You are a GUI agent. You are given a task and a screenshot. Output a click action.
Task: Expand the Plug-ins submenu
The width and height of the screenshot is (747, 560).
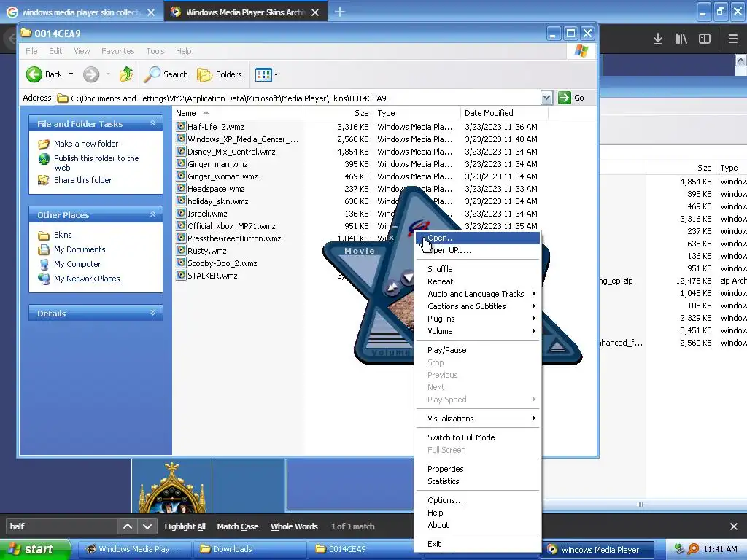pos(479,319)
